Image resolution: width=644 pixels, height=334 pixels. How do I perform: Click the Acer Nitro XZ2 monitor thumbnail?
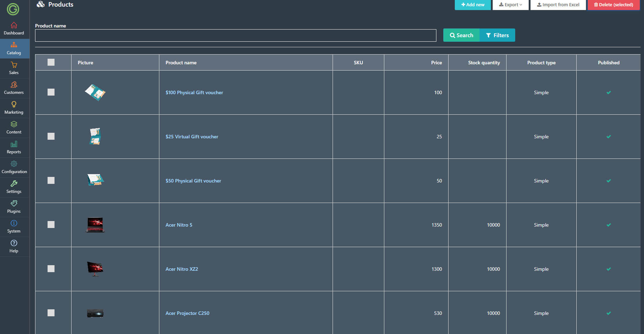[95, 269]
